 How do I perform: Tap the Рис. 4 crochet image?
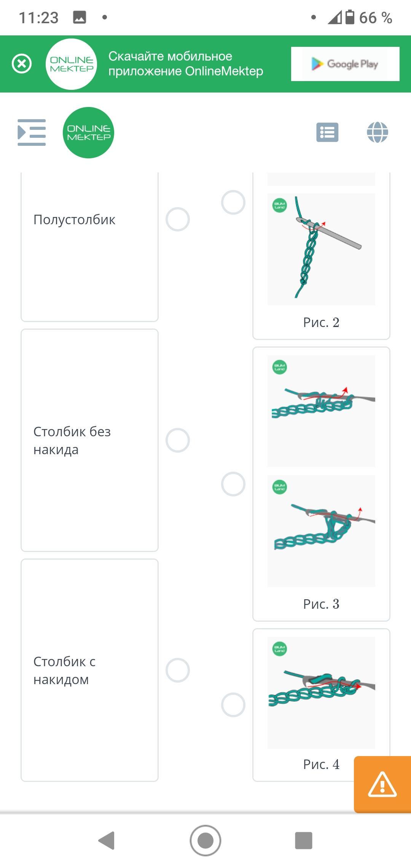(x=321, y=692)
